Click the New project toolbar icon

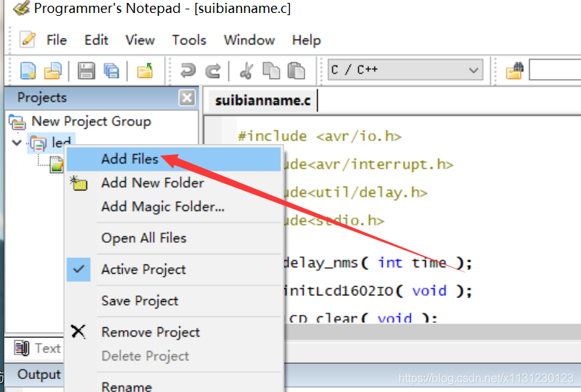click(x=53, y=71)
